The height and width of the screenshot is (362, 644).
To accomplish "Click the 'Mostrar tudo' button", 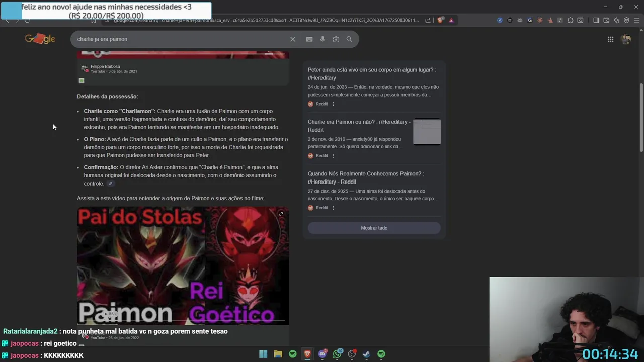I will 374,228.
